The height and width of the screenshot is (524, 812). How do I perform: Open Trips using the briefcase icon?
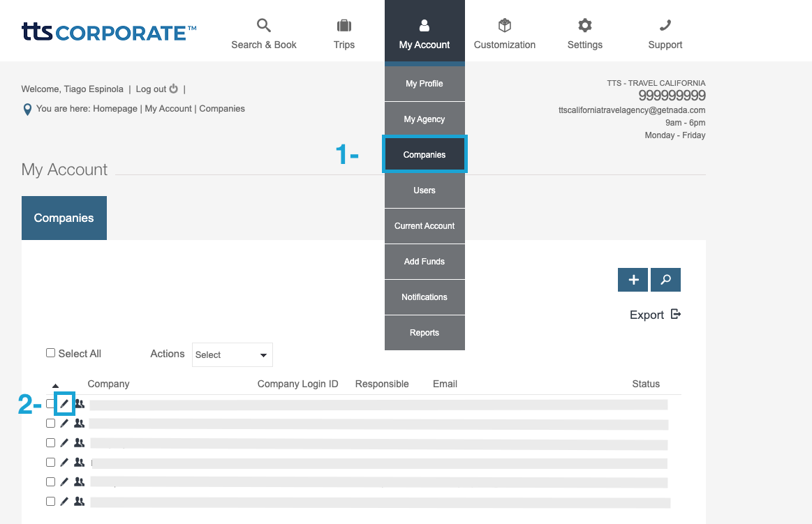tap(344, 24)
